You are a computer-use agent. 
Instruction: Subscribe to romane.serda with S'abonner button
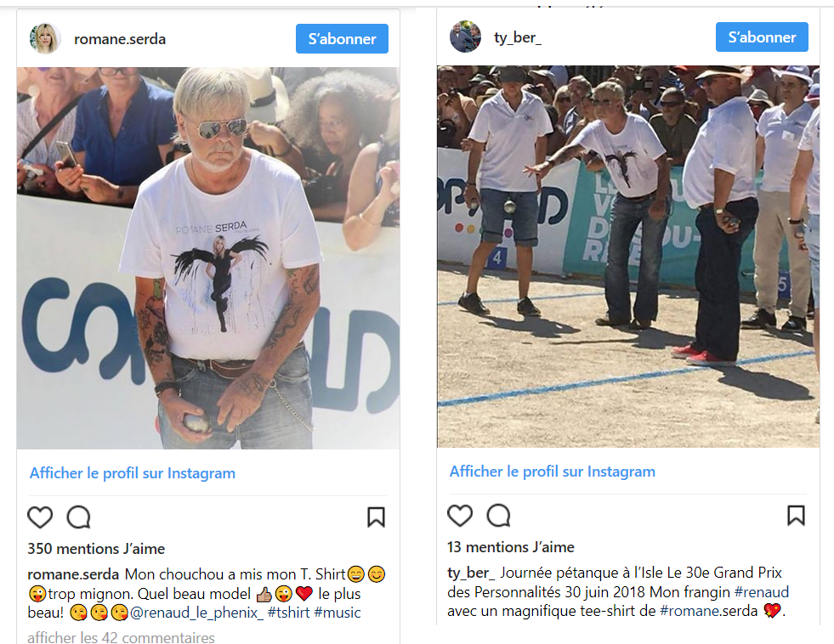tap(342, 39)
